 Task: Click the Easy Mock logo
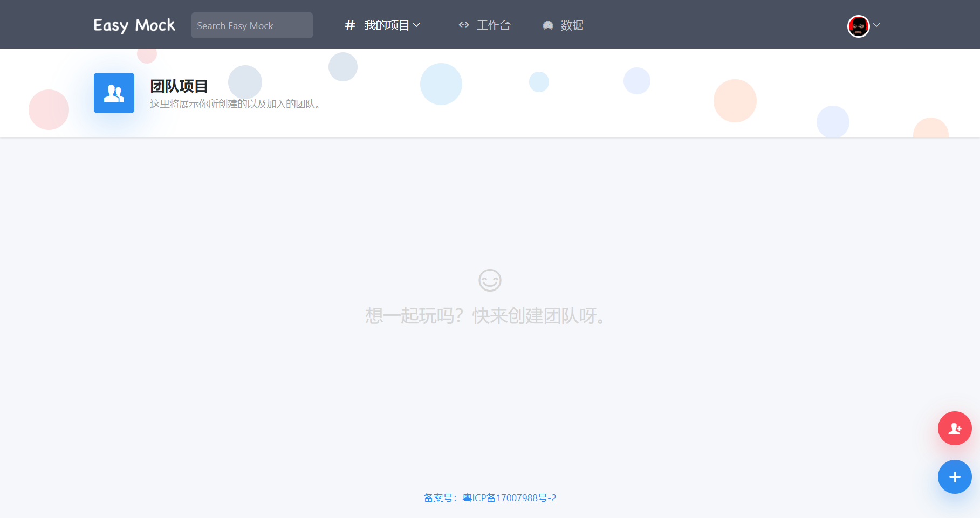pos(134,25)
